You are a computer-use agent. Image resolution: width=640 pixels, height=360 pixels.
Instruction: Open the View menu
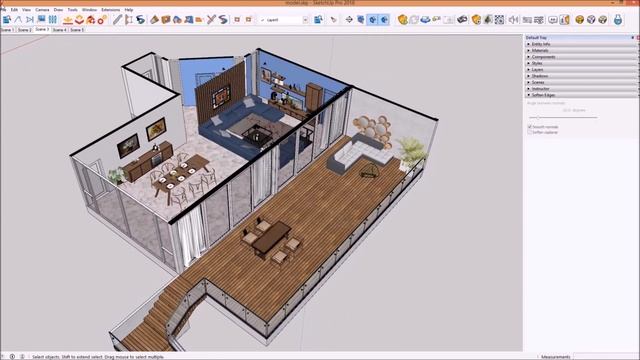tap(27, 9)
